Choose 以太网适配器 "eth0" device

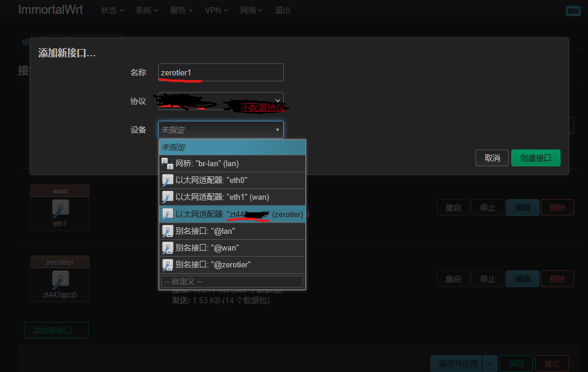coord(232,180)
